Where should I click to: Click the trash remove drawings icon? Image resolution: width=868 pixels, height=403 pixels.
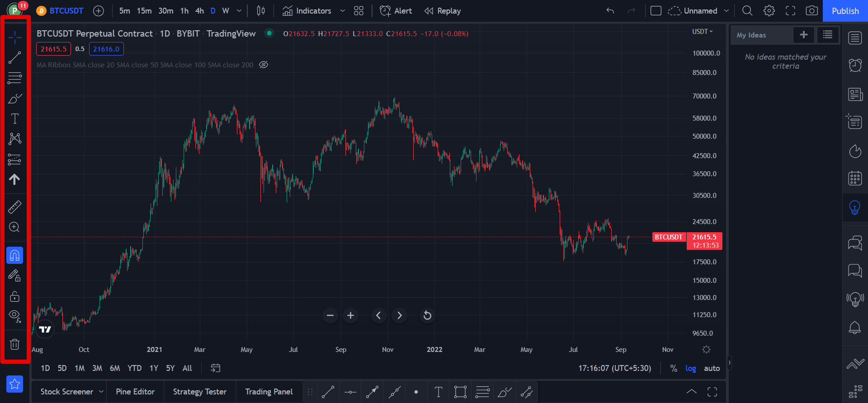pos(14,344)
